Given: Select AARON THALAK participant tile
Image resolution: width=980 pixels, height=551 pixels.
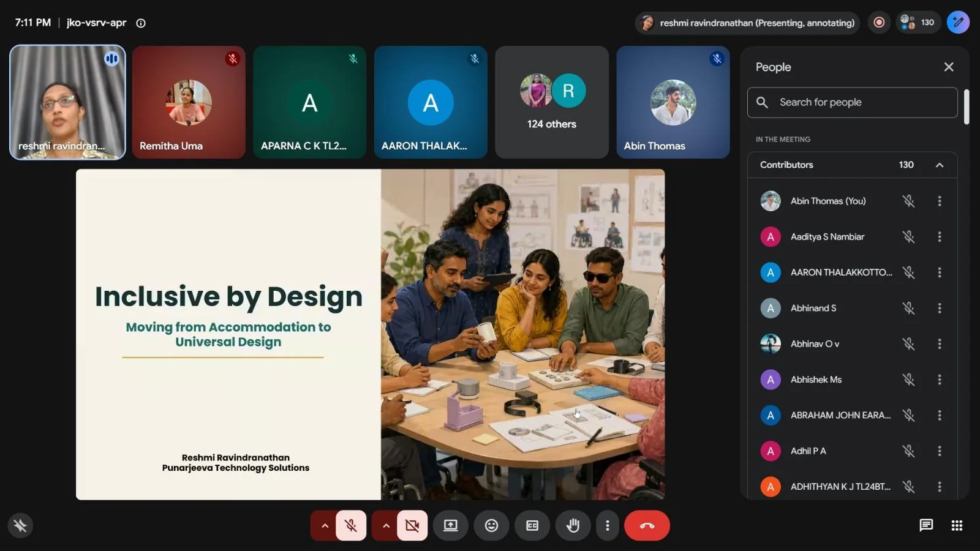Looking at the screenshot, I should pyautogui.click(x=431, y=102).
